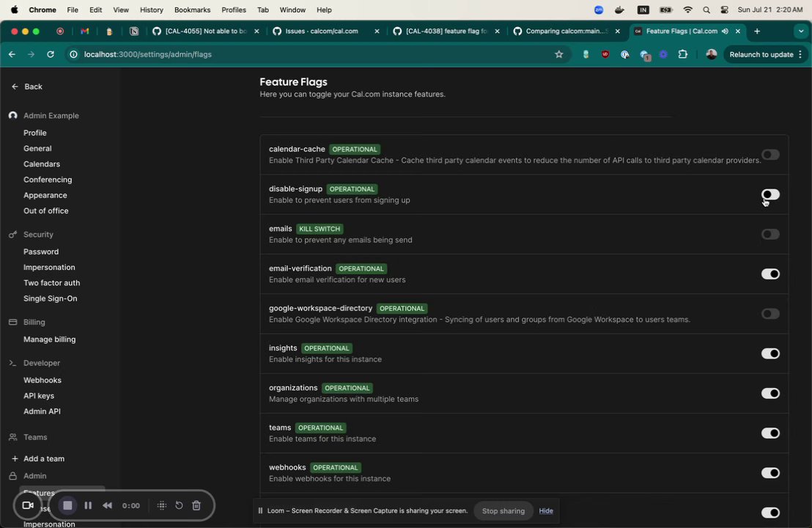
Task: Click the Billing section card icon
Action: [13, 322]
